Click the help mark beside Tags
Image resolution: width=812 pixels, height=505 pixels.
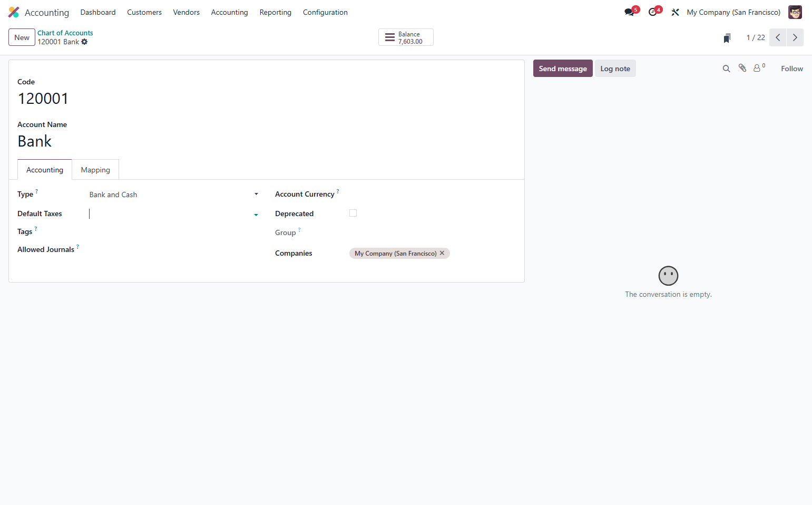point(36,228)
